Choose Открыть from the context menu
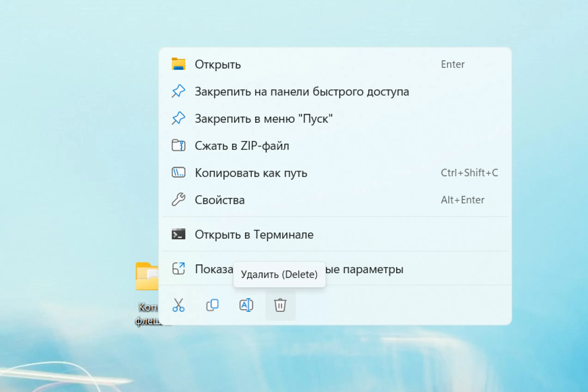Image resolution: width=588 pixels, height=392 pixels. click(x=218, y=64)
